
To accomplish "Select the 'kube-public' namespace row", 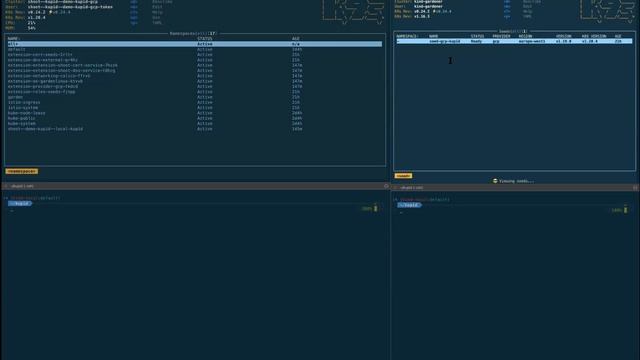I will (195, 118).
